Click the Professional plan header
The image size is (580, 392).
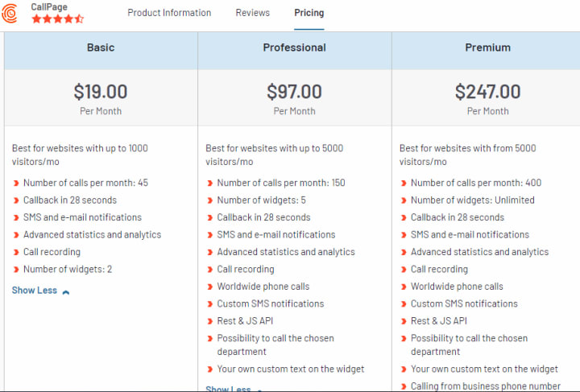[x=294, y=47]
